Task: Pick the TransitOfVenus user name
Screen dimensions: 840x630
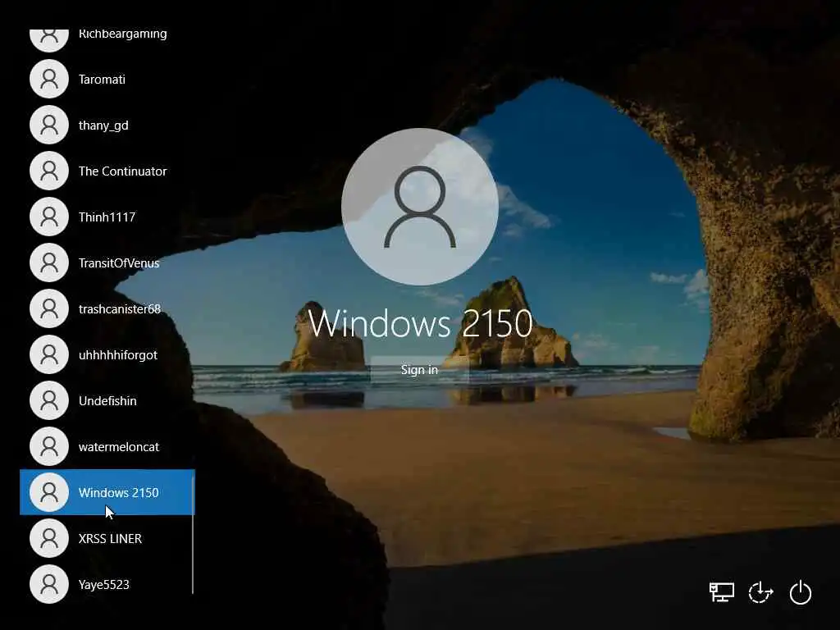Action: click(x=119, y=263)
